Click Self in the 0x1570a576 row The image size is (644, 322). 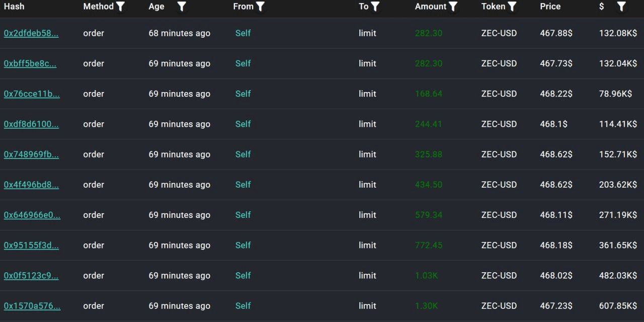coord(243,306)
